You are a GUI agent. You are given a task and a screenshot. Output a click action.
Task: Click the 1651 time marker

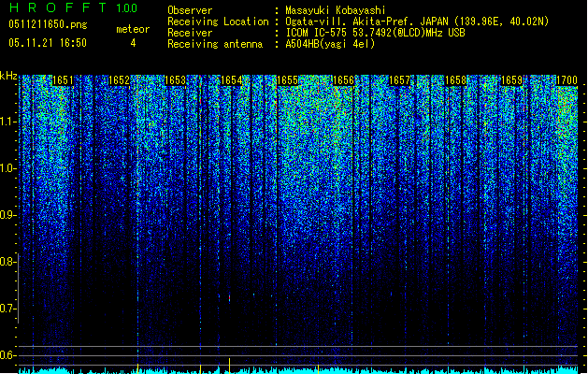[63, 80]
